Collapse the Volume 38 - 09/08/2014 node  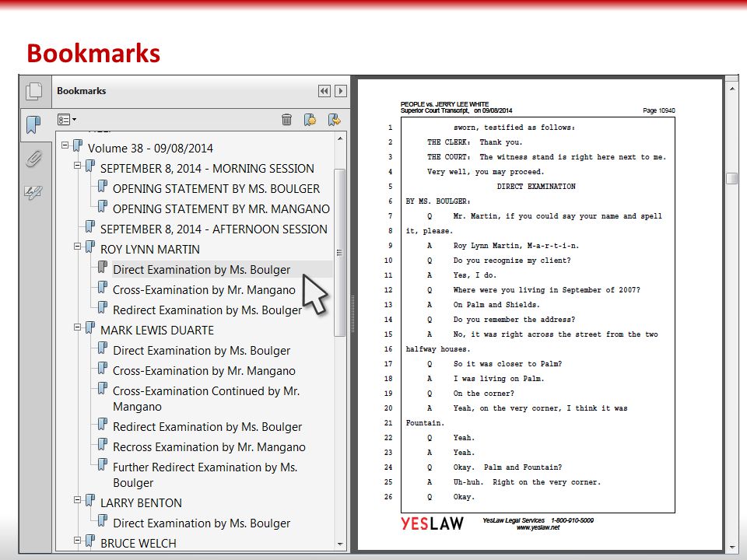click(65, 145)
